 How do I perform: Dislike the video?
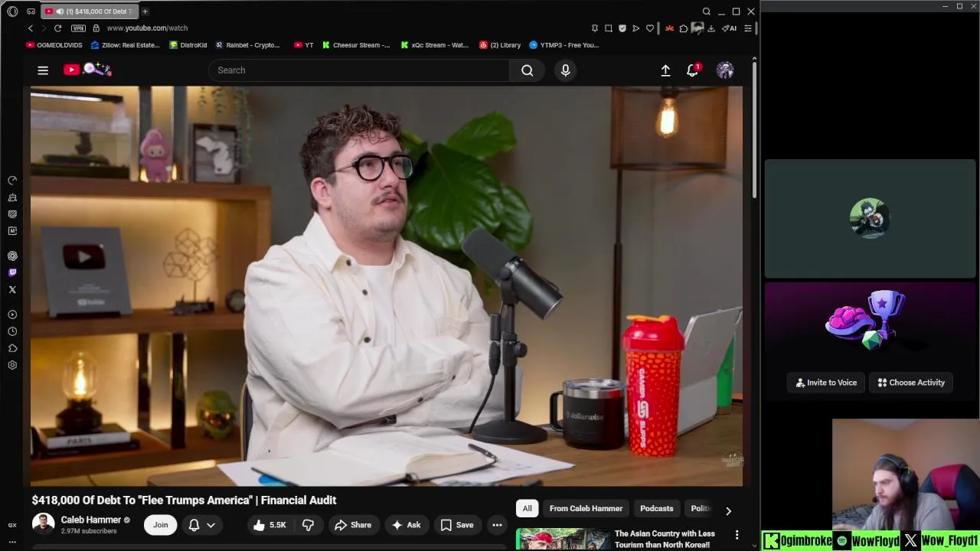point(308,525)
